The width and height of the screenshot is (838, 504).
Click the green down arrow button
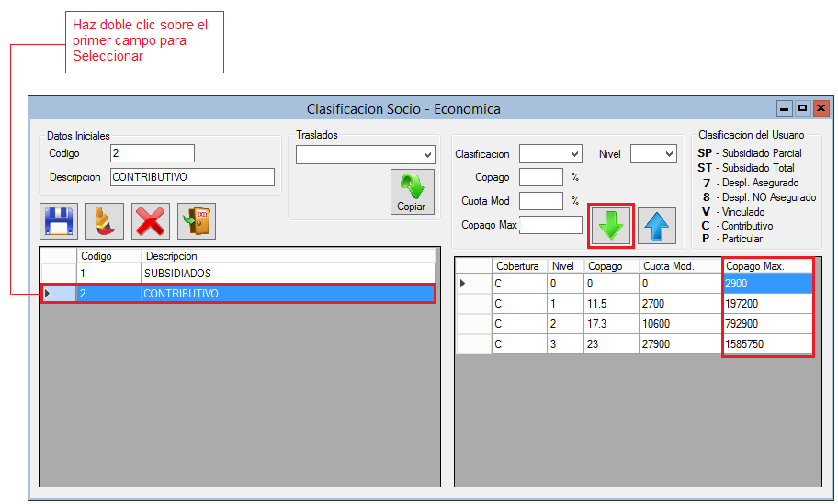[611, 226]
